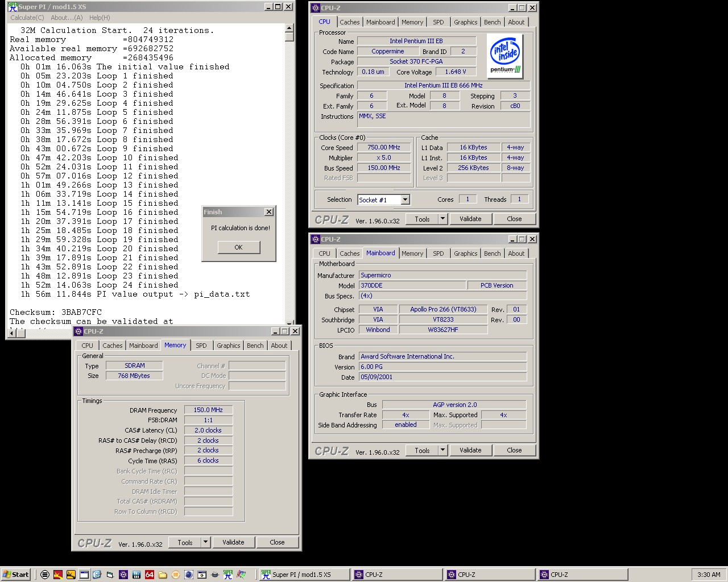Click the title icon of CPU-Z Memory window

pyautogui.click(x=78, y=331)
